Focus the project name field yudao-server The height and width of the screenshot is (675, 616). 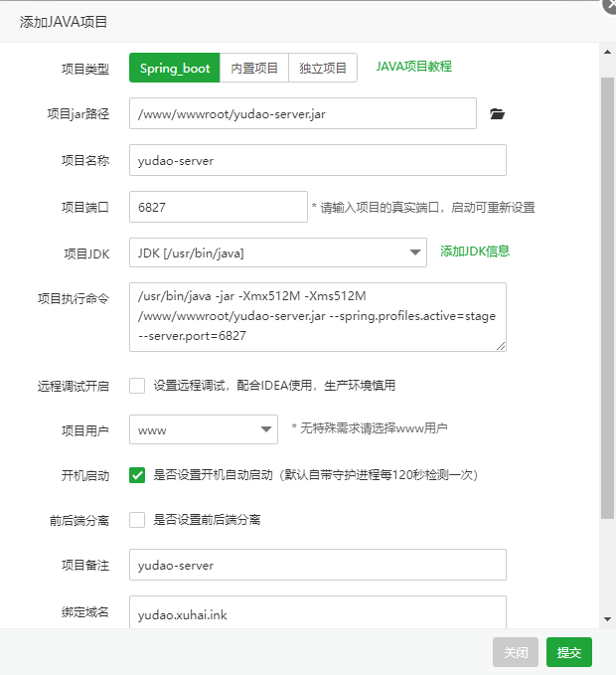tap(317, 160)
